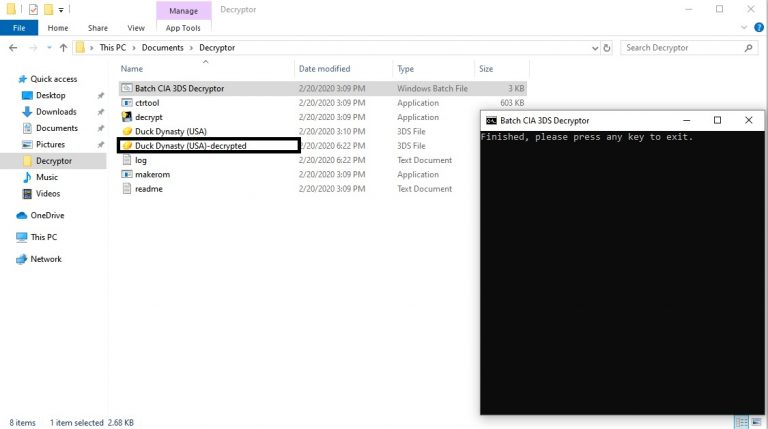768x429 pixels.
Task: Open the address bar history dropdown
Action: click(x=593, y=48)
